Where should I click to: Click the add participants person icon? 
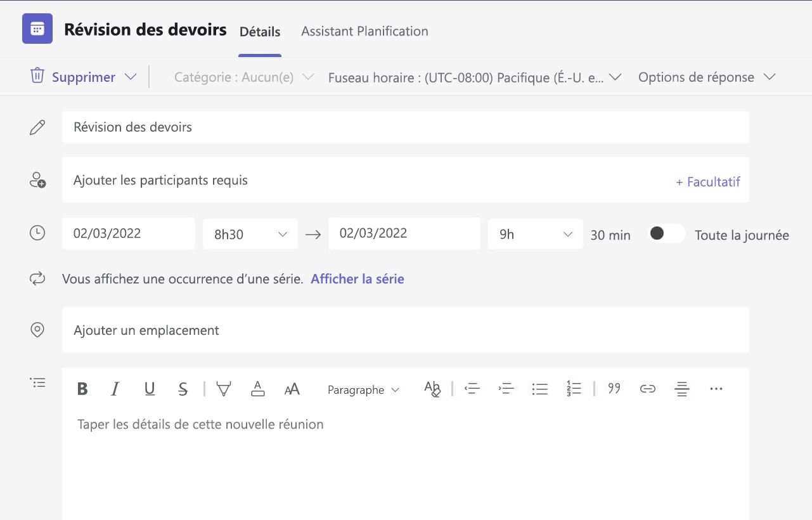tap(37, 180)
